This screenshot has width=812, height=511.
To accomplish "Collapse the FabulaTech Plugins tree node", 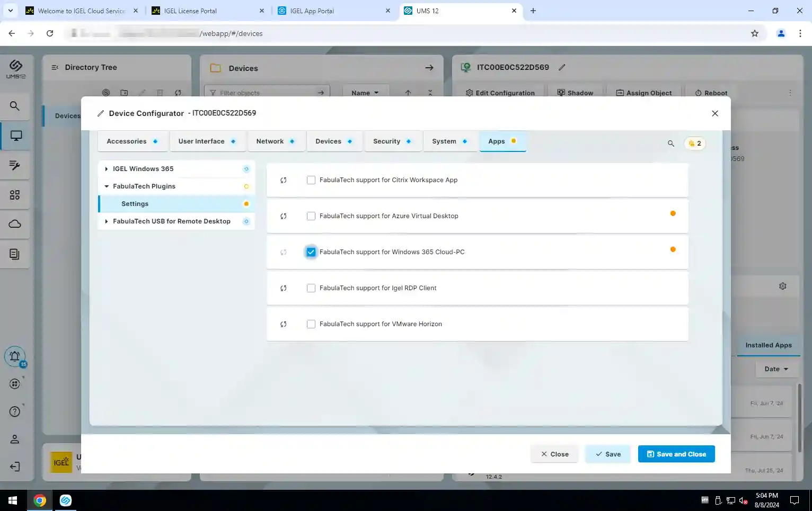I will 107,186.
